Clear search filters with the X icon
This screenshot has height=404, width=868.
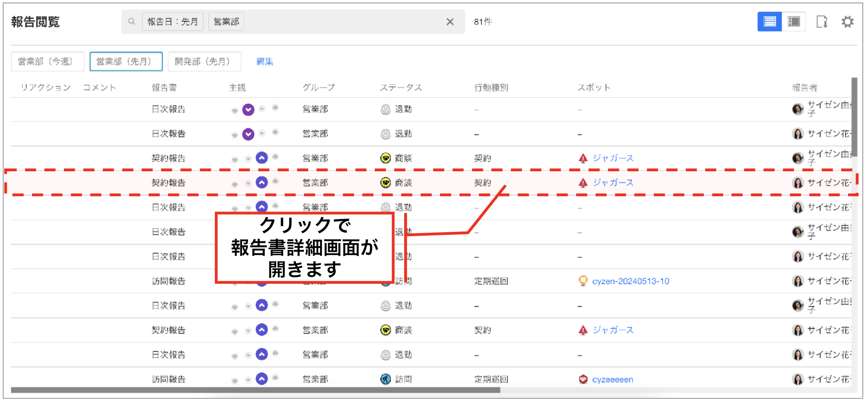(450, 22)
